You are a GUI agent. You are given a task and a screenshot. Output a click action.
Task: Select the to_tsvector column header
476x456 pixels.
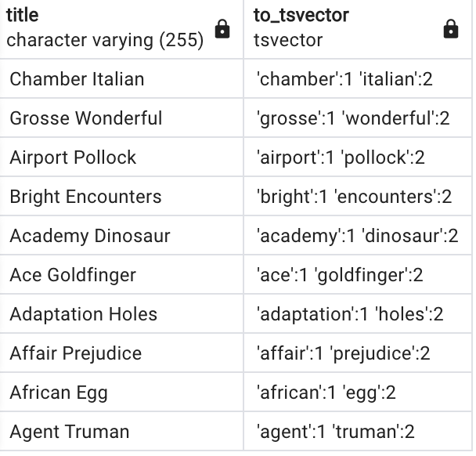[358, 29]
